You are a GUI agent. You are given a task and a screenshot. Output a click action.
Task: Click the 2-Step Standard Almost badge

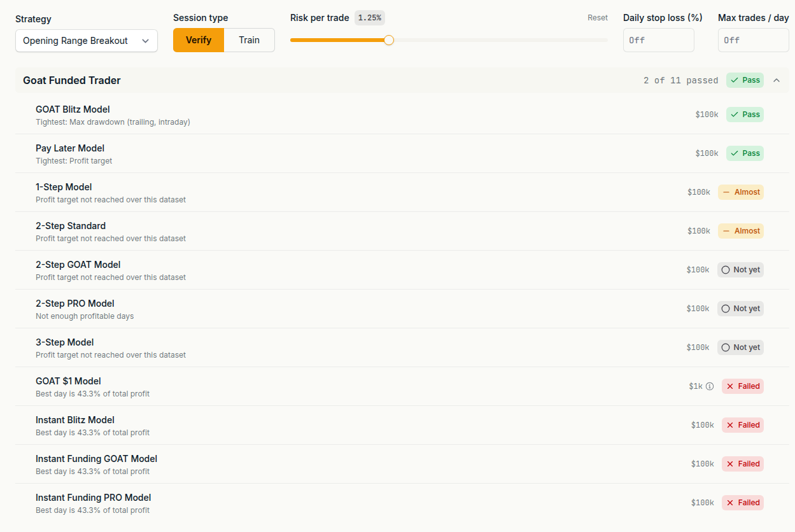(741, 231)
